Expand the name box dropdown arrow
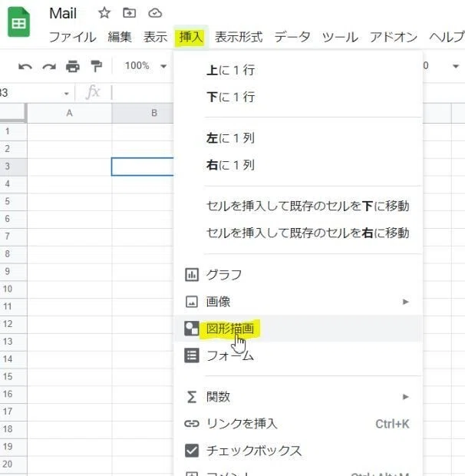465x476 pixels. (67, 94)
